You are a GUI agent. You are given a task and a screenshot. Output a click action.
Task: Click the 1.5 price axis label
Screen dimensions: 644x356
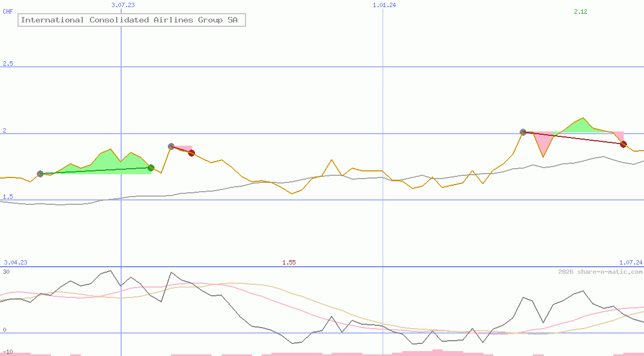[x=8, y=197]
